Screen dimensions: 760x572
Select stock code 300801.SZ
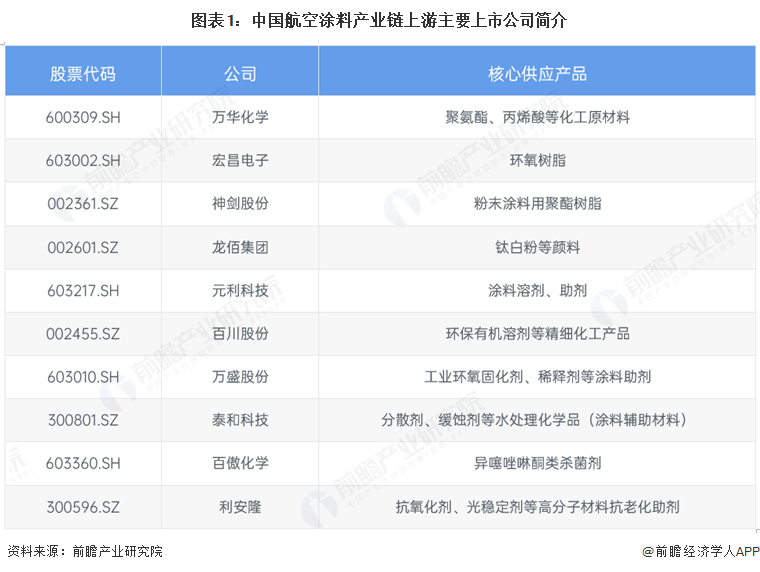pos(83,420)
